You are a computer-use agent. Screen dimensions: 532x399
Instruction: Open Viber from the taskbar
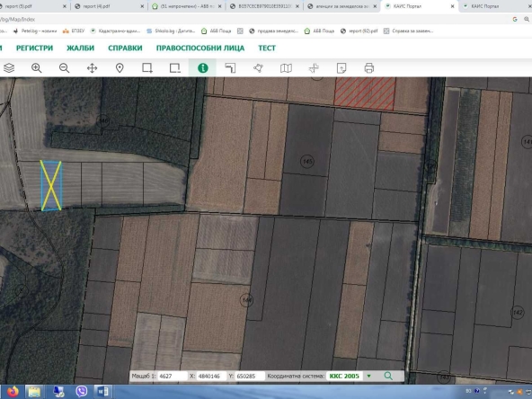(x=82, y=392)
